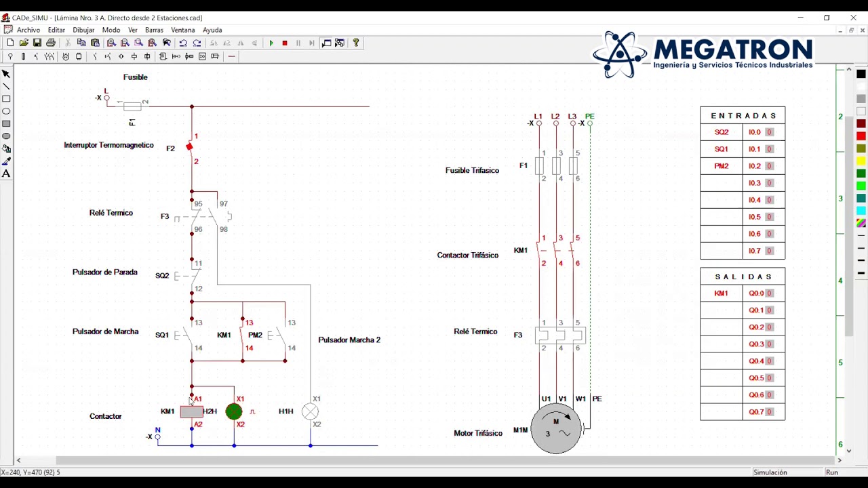Open the fuses symbol library

(x=23, y=56)
